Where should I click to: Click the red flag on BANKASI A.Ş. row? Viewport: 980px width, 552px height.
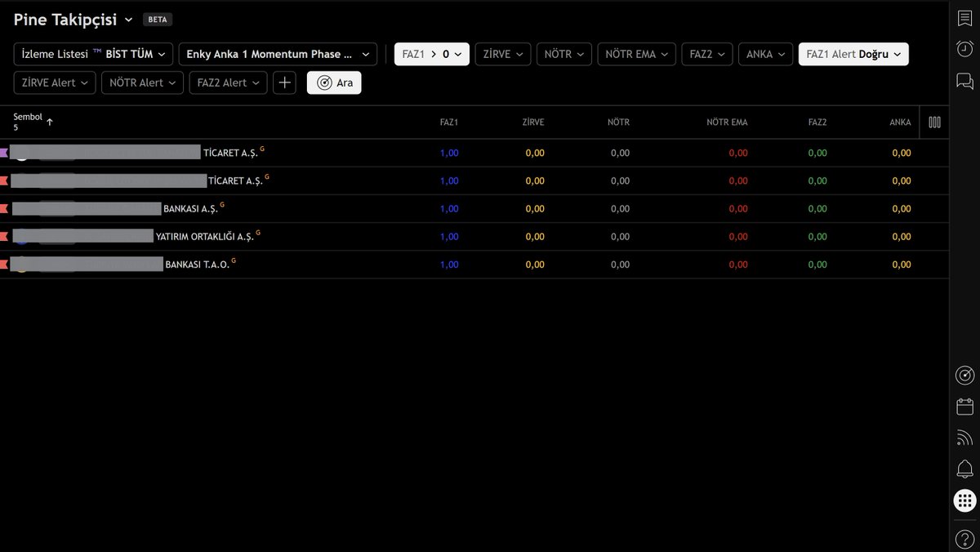(x=4, y=208)
